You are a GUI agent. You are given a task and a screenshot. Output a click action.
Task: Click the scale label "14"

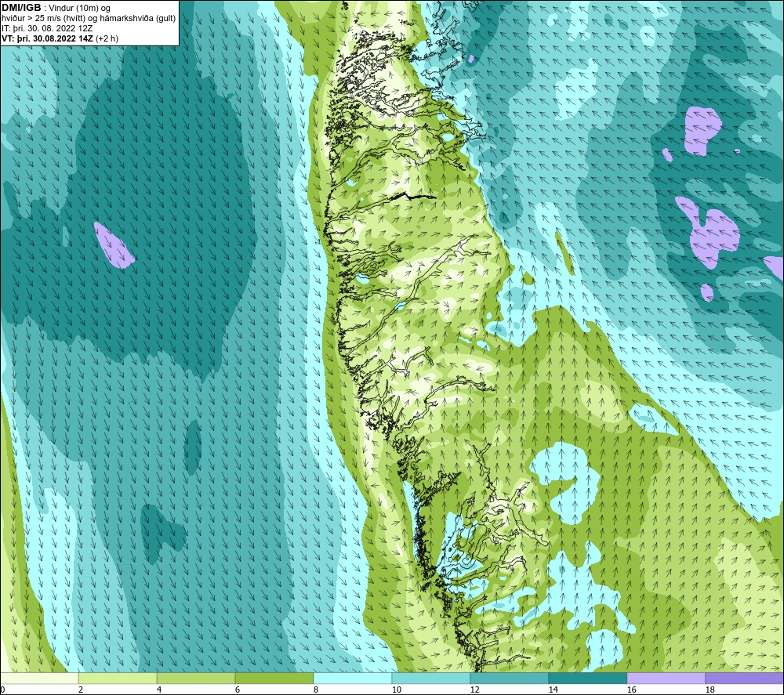(553, 690)
